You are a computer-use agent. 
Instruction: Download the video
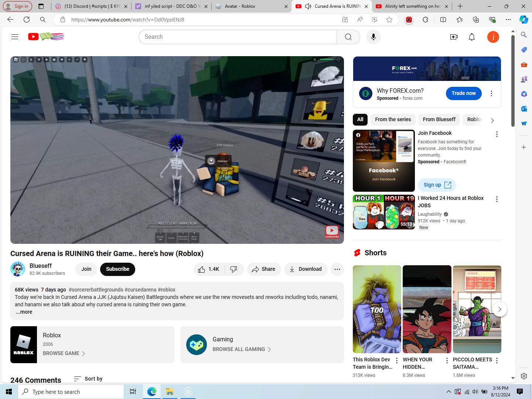(x=306, y=269)
